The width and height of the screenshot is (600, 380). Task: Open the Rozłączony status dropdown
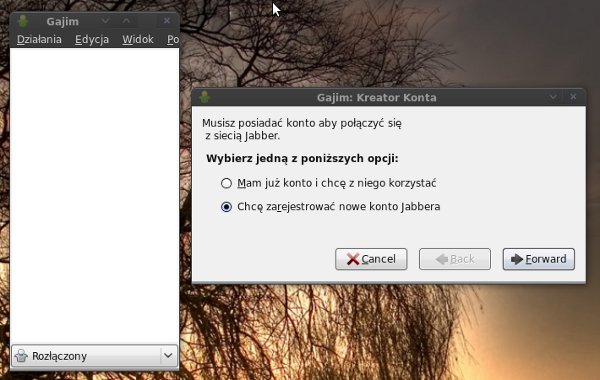[x=95, y=356]
